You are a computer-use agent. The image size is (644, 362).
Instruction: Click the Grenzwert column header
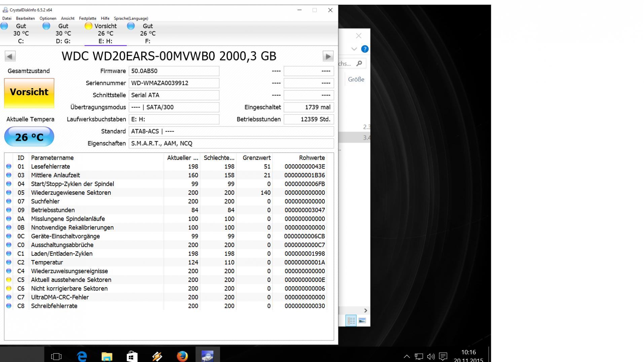point(254,158)
